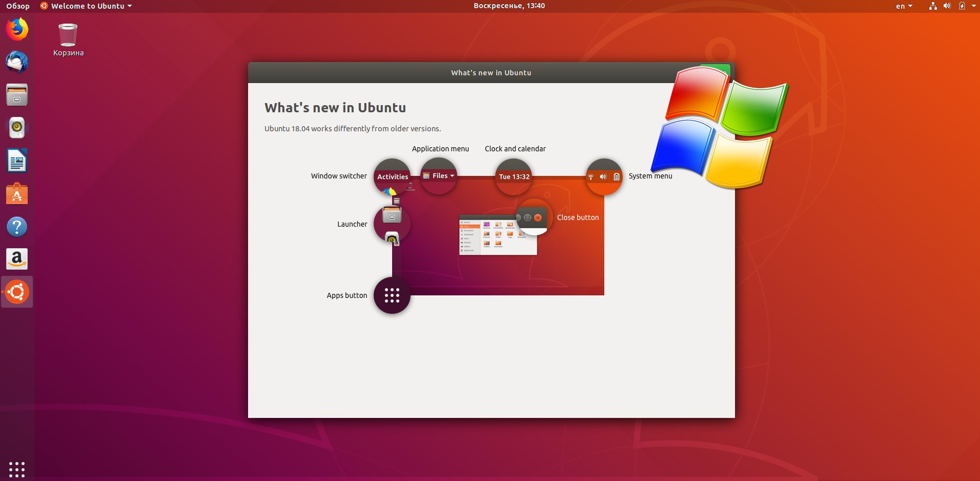Image resolution: width=980 pixels, height=481 pixels.
Task: Click the Window switcher label
Action: [339, 176]
